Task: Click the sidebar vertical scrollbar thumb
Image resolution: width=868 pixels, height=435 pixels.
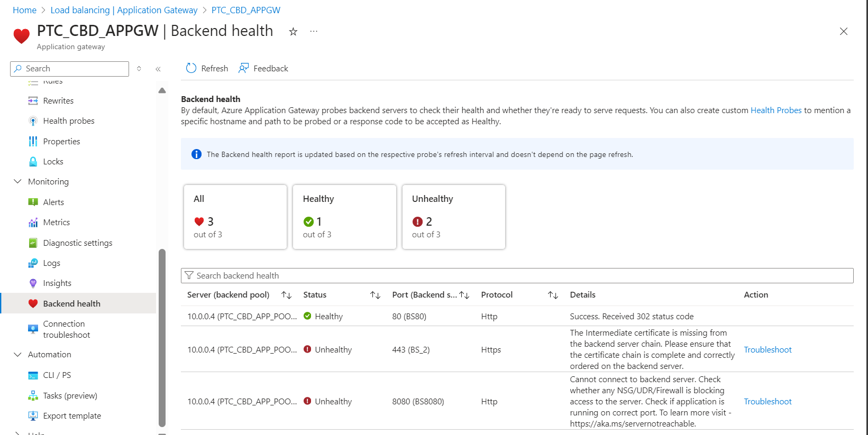Action: coord(162,337)
